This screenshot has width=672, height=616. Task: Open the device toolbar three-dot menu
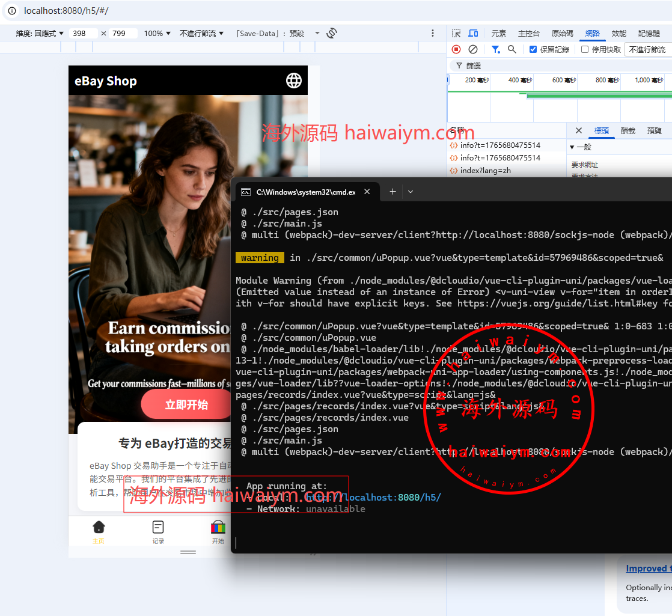[433, 34]
